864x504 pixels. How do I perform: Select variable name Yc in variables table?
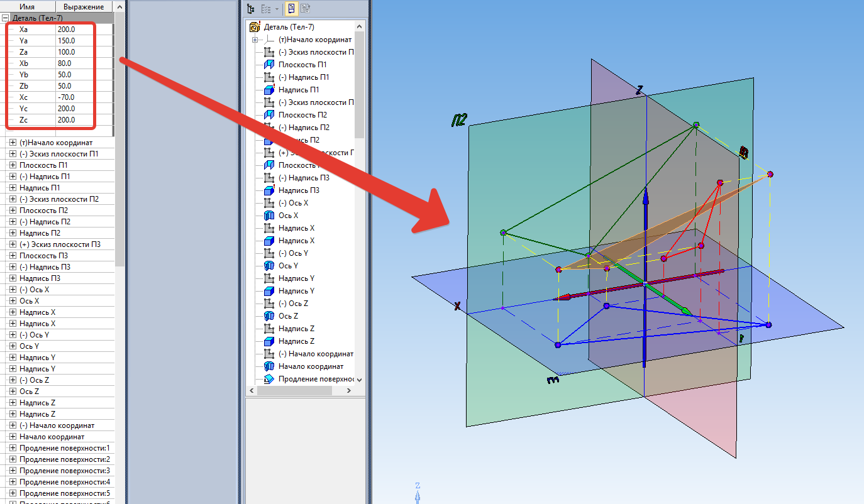tap(24, 109)
